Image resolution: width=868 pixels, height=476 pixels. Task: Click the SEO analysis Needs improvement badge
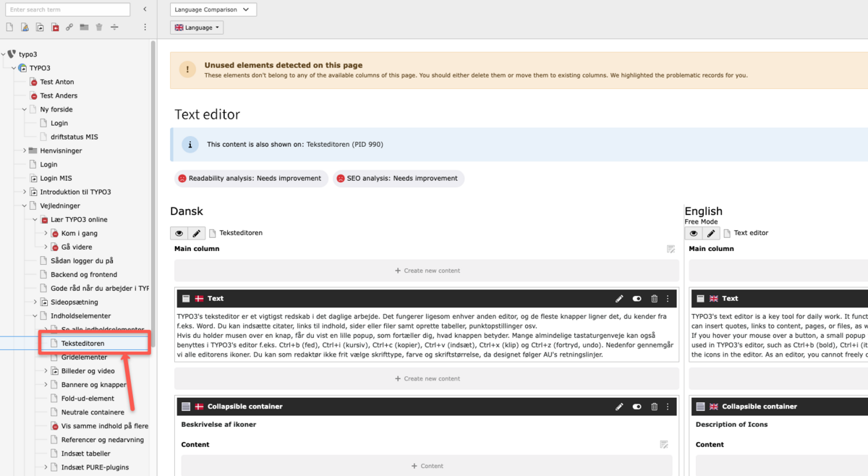point(398,179)
